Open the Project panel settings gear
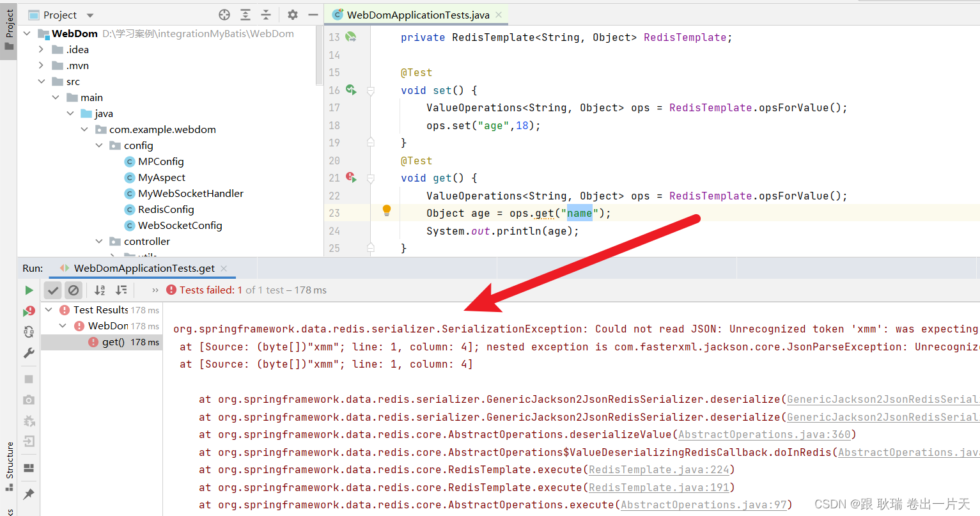This screenshot has height=516, width=980. coord(291,14)
